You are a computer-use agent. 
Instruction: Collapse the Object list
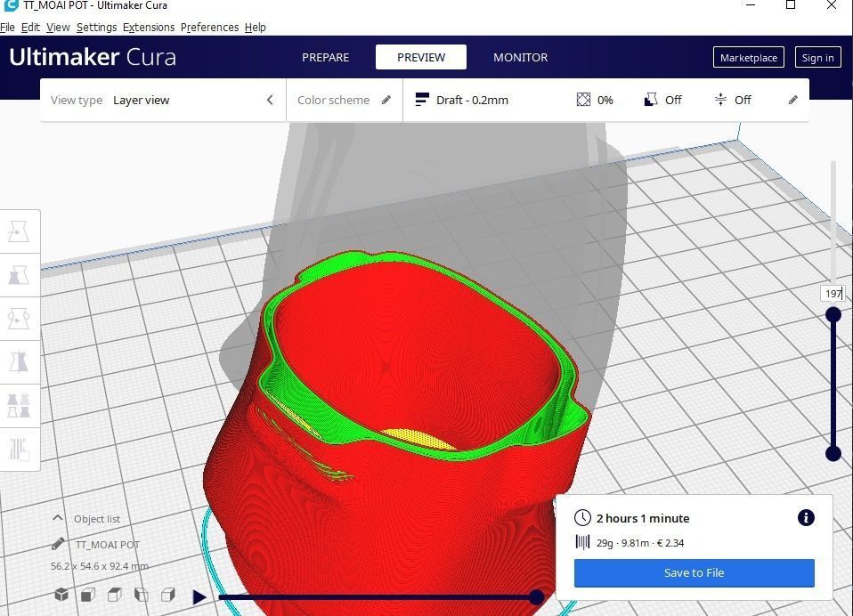click(57, 518)
